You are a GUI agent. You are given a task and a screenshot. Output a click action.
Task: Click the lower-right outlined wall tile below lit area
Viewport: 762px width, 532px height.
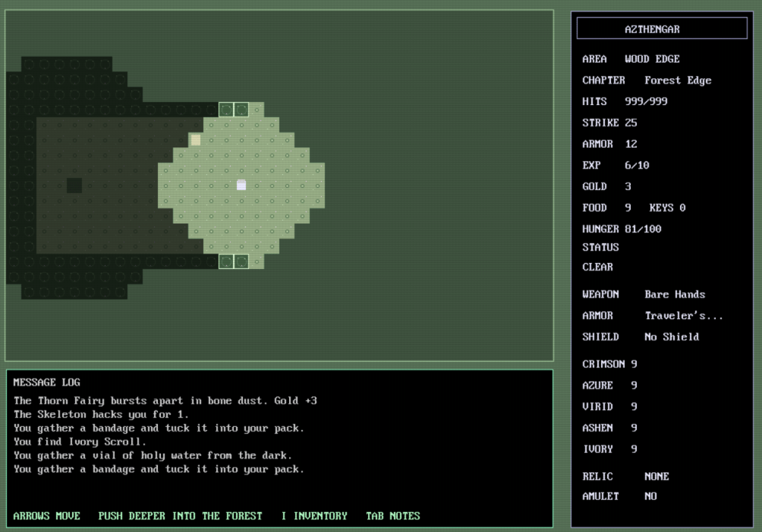pyautogui.click(x=241, y=261)
